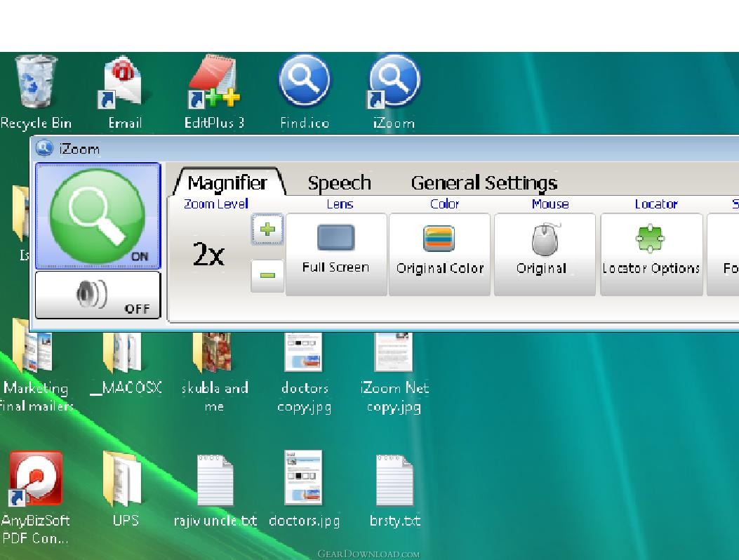Screen dimensions: 739x560
Task: Select the _MACOSX folder icon
Action: tap(125, 364)
